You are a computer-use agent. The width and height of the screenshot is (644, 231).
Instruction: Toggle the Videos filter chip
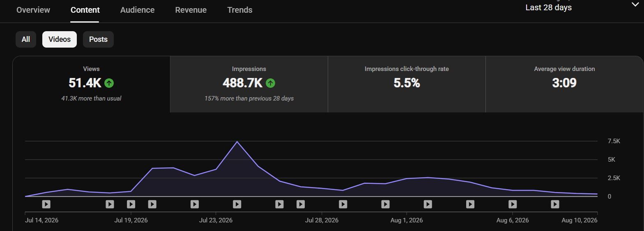(x=60, y=39)
